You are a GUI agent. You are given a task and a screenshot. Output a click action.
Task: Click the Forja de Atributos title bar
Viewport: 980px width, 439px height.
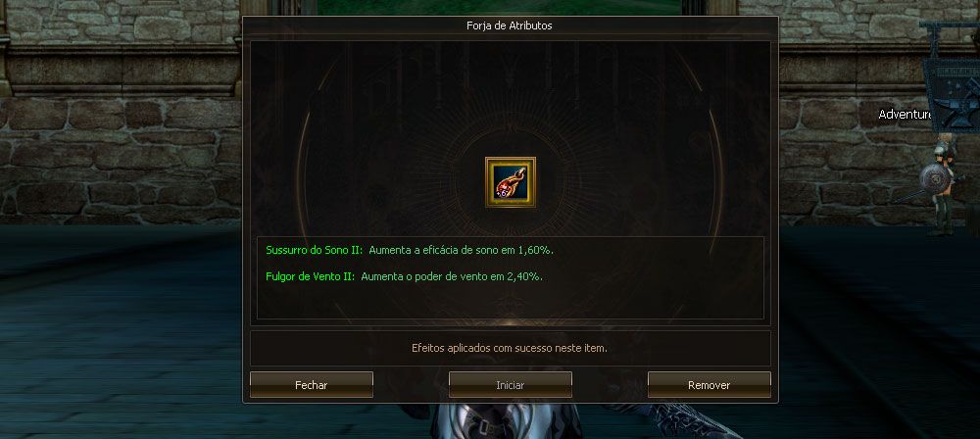(510, 25)
